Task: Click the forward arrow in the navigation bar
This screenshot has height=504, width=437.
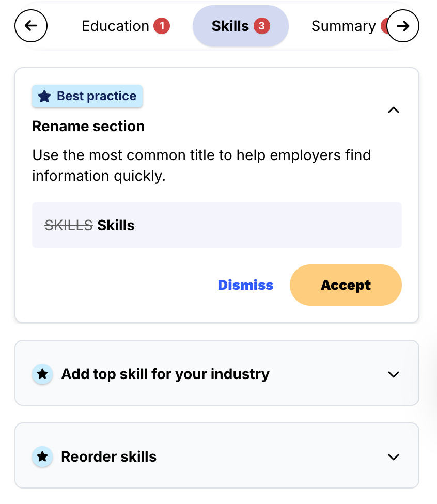Action: pyautogui.click(x=402, y=26)
